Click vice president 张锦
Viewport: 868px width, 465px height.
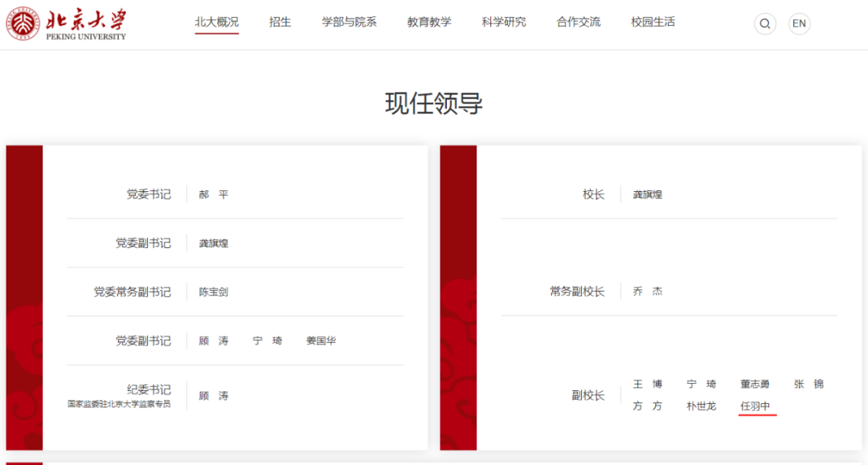809,384
